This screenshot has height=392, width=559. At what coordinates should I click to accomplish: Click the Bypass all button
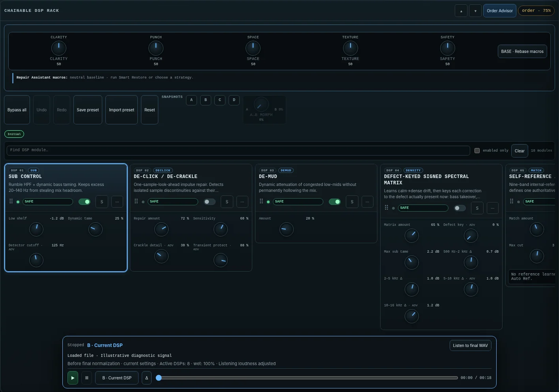click(x=17, y=110)
